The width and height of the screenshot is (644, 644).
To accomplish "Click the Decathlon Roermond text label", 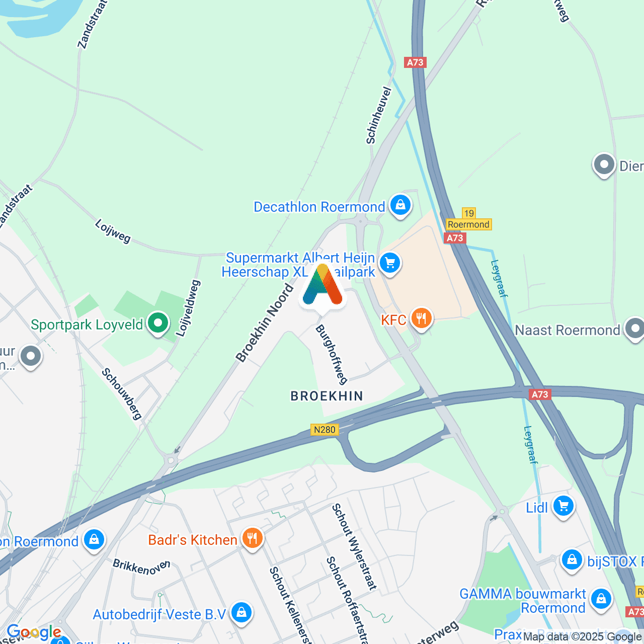I will click(x=319, y=207).
